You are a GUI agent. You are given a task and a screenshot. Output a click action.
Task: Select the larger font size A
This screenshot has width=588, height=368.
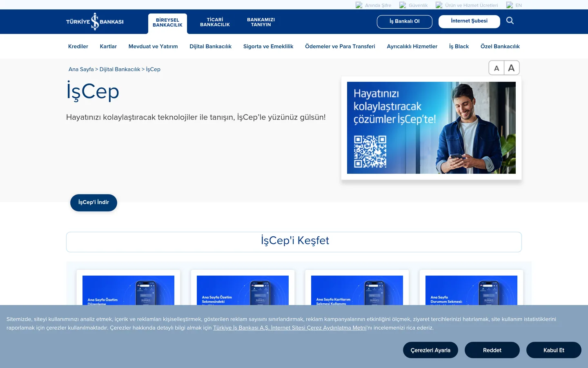click(x=512, y=68)
